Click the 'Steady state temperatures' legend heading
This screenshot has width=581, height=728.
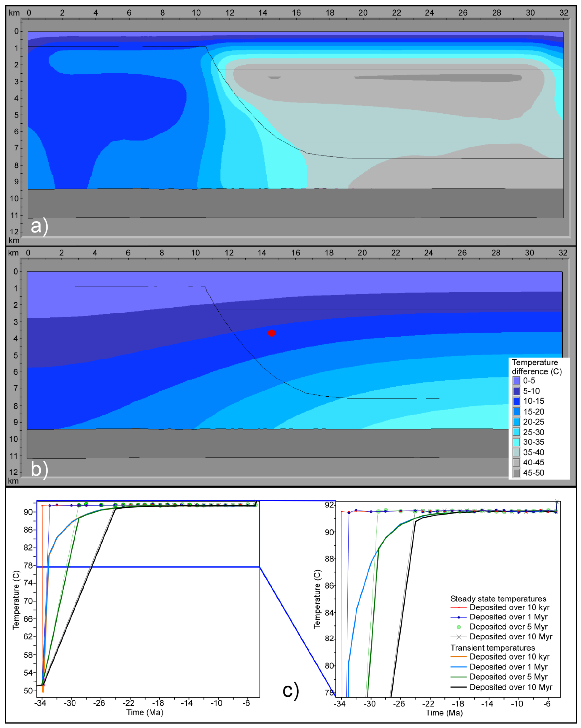tap(498, 599)
